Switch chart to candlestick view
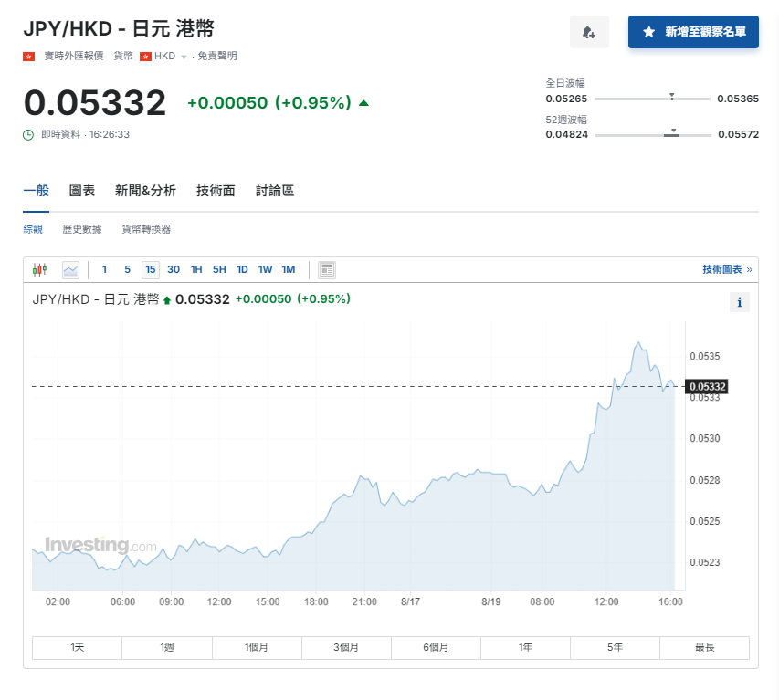Screen dimensions: 779x700 (x=39, y=269)
